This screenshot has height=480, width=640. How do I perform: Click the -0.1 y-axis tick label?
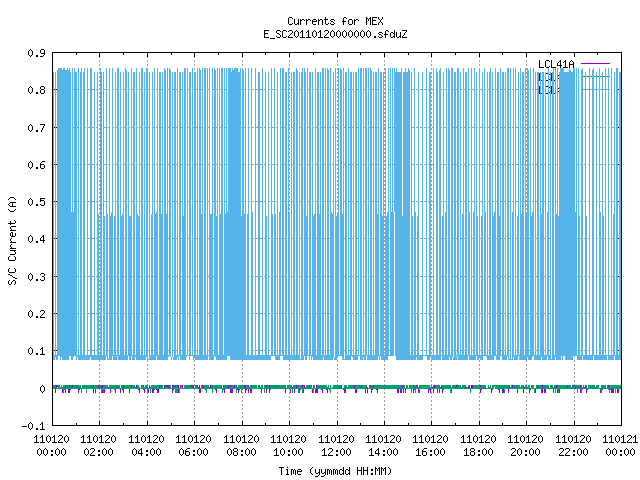coord(33,426)
